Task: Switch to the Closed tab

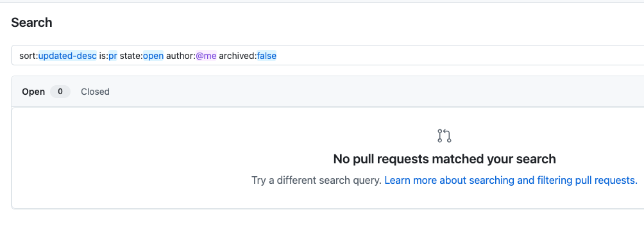Action: pyautogui.click(x=95, y=92)
